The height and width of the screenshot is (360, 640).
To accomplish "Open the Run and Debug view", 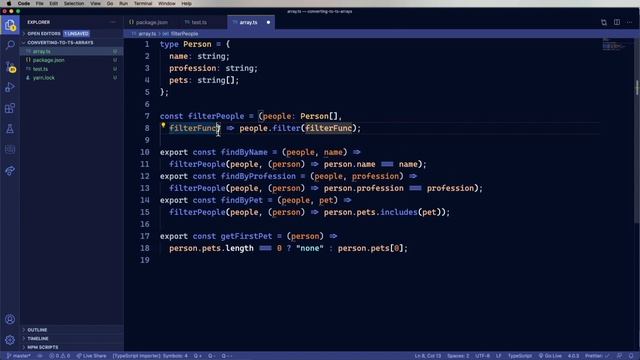I will (10, 87).
